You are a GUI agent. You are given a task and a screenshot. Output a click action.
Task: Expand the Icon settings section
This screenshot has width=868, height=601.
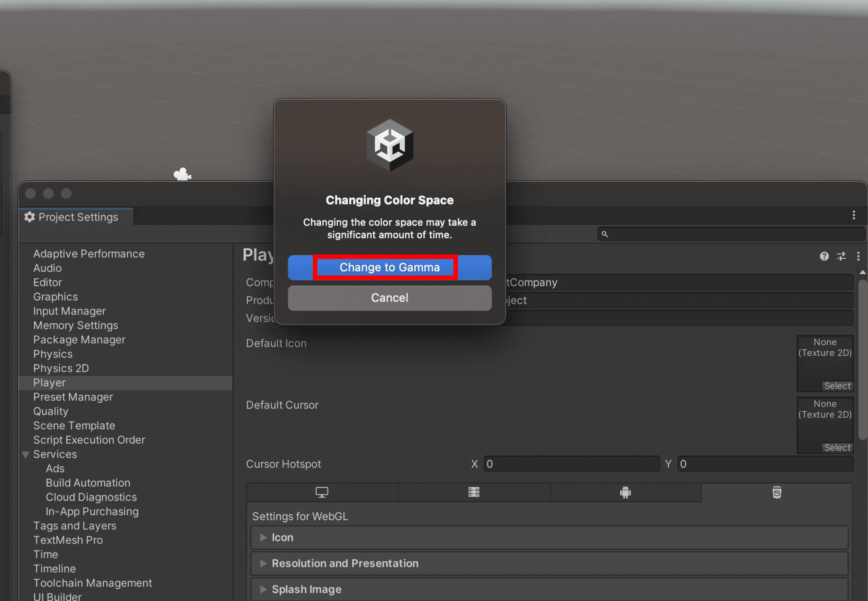(549, 537)
